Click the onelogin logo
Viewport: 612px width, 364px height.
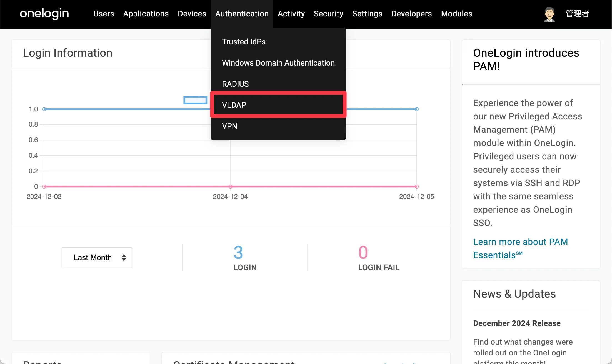pyautogui.click(x=44, y=14)
